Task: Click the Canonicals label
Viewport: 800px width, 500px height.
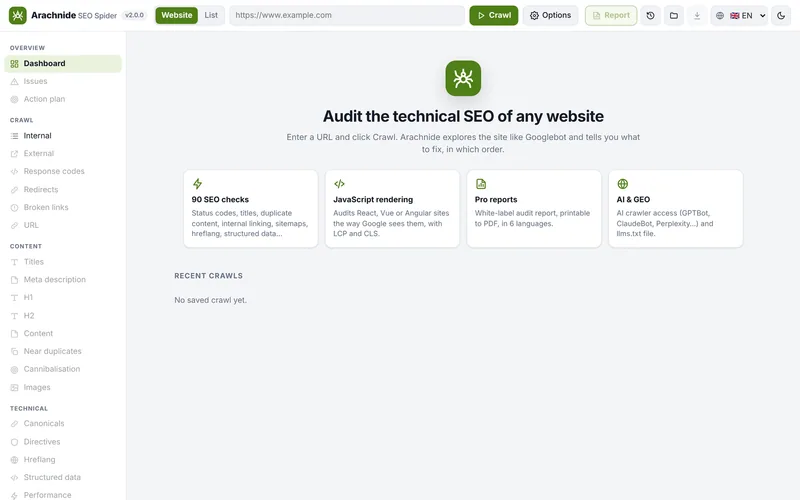Action: point(44,424)
